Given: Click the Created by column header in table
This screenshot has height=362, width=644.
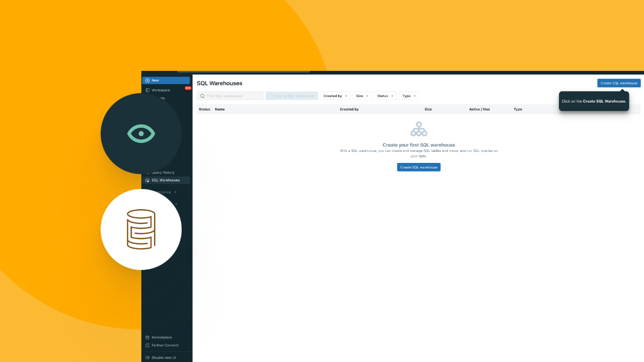Looking at the screenshot, I should tap(349, 109).
